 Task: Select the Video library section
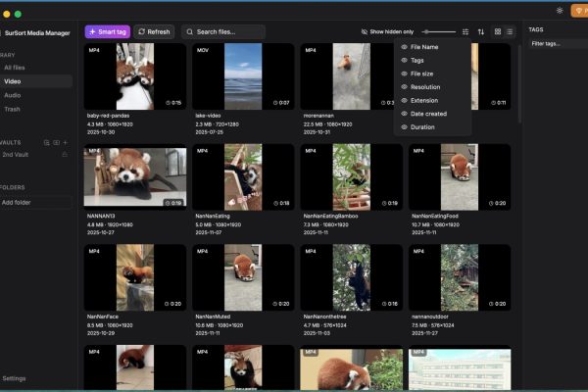pyautogui.click(x=35, y=81)
